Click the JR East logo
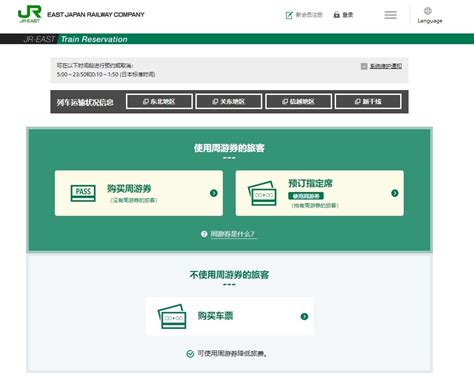This screenshot has height=377, width=474. pos(29,14)
